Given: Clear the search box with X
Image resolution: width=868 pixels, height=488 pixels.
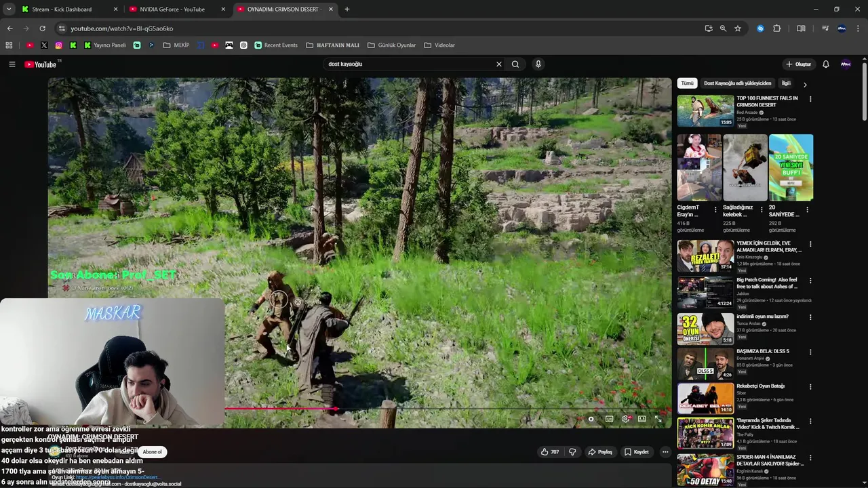Looking at the screenshot, I should (499, 64).
